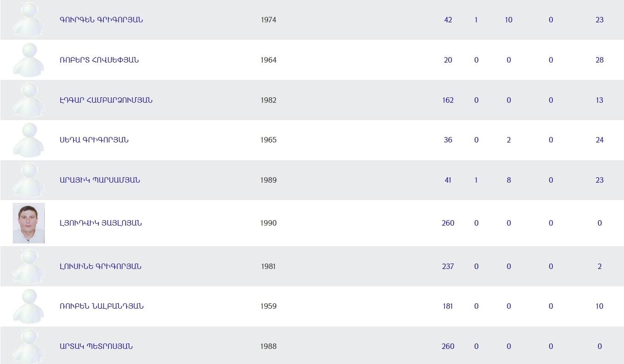Image resolution: width=624 pixels, height=364 pixels.
Task: Click the number 237 in ԼՈՒՍԻՆԵ's row
Action: 448,266
